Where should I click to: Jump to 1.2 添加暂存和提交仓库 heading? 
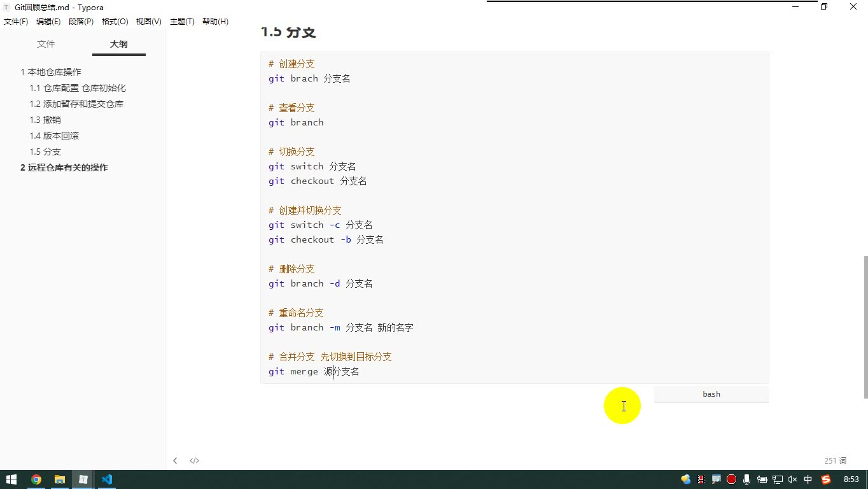tap(76, 104)
